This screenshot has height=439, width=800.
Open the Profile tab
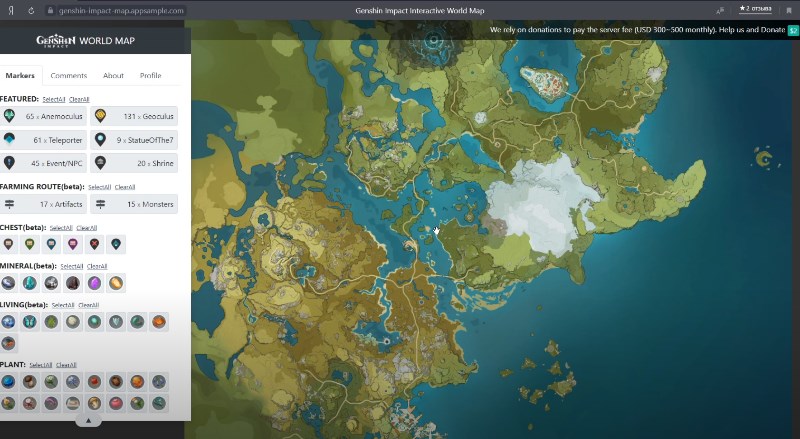150,76
